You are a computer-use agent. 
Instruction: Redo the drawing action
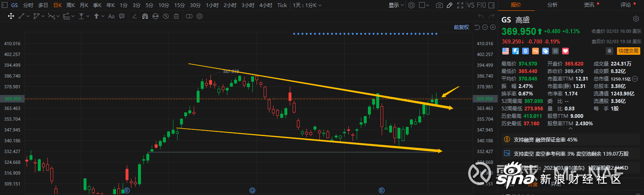click(x=492, y=16)
